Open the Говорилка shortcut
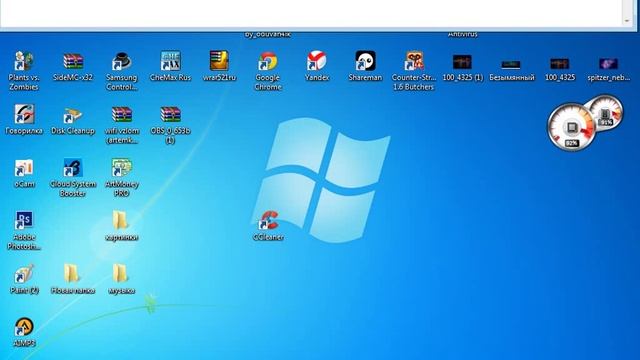This screenshot has height=360, width=640. [x=24, y=115]
